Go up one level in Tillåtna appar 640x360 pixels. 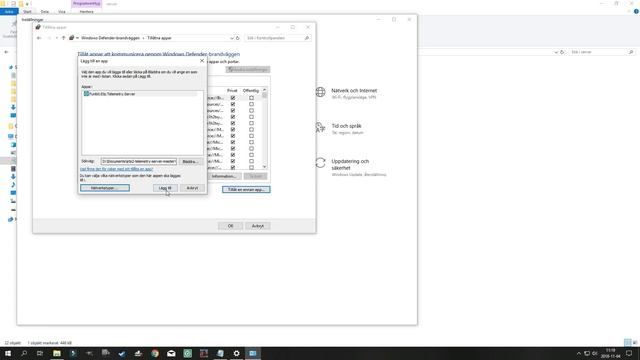pos(63,38)
